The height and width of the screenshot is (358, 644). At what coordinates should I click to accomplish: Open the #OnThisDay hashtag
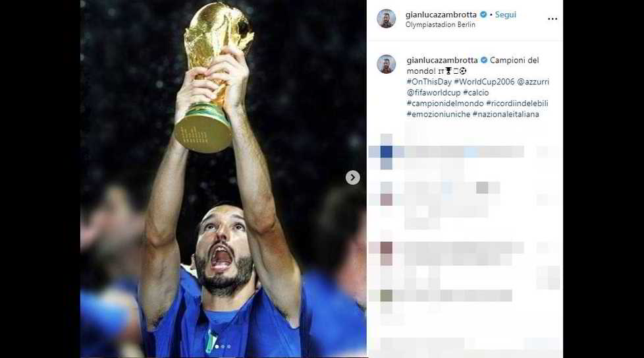429,82
